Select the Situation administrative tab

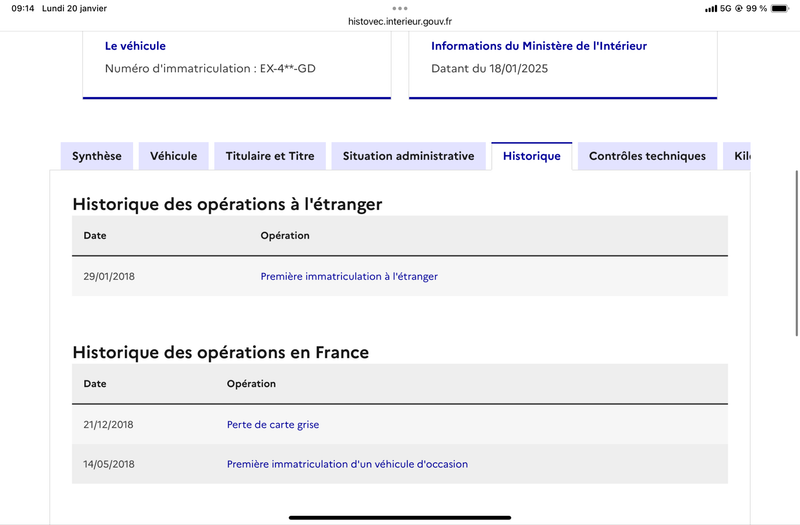click(x=408, y=156)
